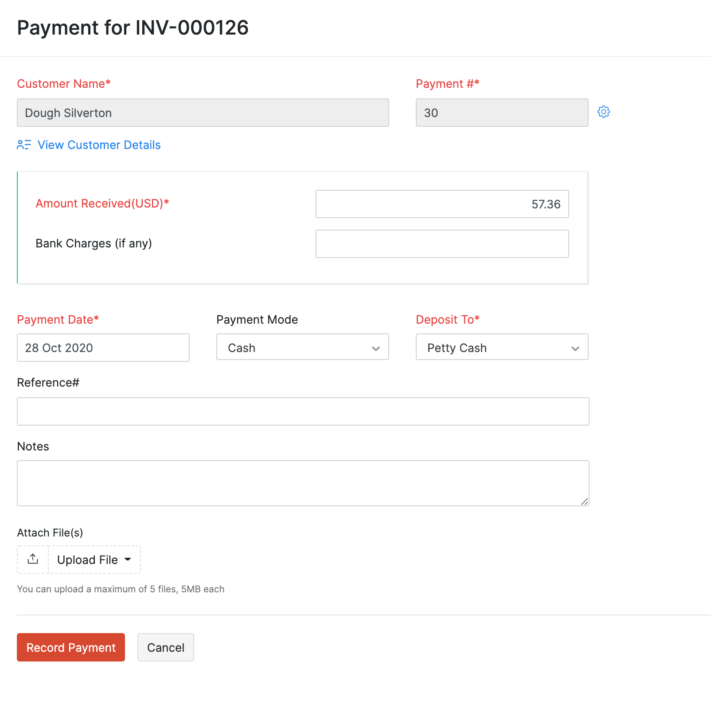Click Record Payment
The width and height of the screenshot is (711, 728).
[70, 647]
